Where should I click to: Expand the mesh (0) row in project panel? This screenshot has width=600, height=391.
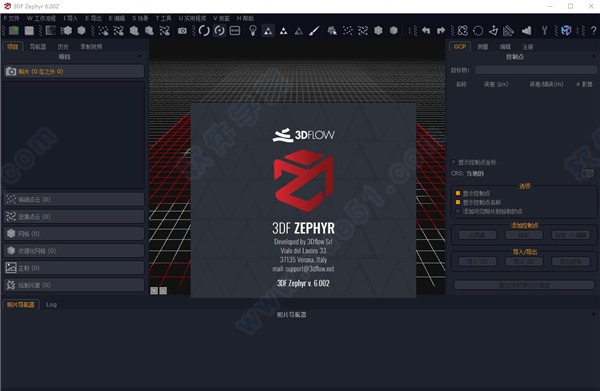74,233
